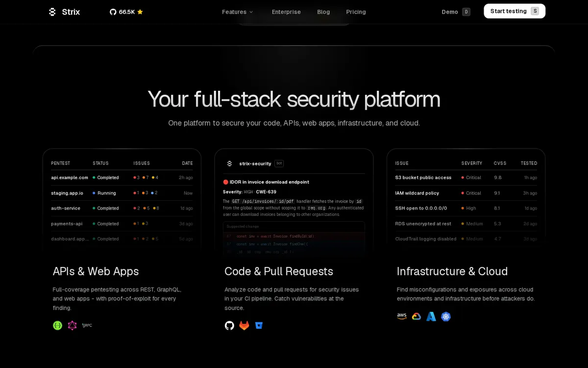This screenshot has width=588, height=368.
Task: Select the api.example.com pentest row
Action: tap(122, 178)
